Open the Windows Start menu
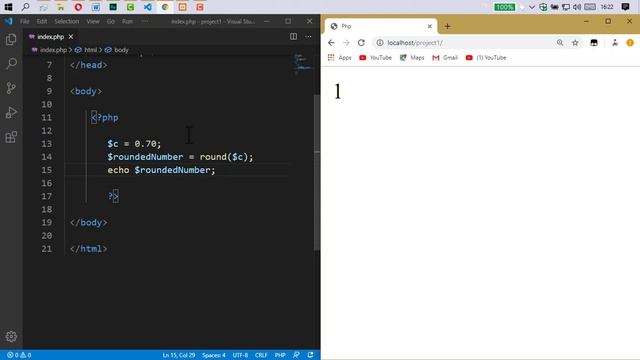Viewport: 640px width, 360px height. click(x=8, y=7)
